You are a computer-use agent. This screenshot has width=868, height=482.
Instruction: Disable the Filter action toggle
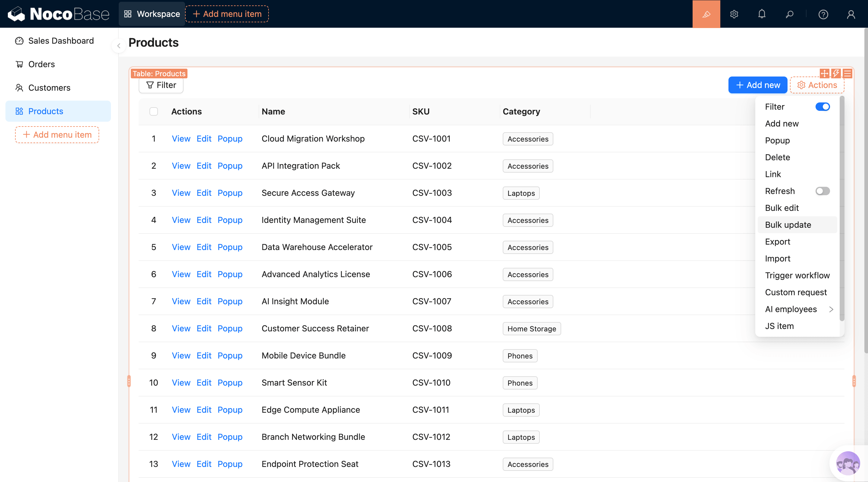[x=822, y=107]
